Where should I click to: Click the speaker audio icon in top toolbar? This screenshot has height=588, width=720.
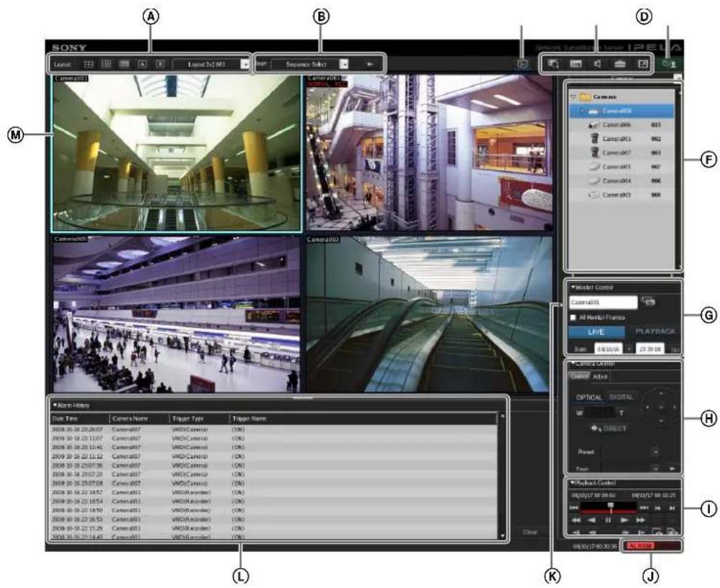(597, 64)
